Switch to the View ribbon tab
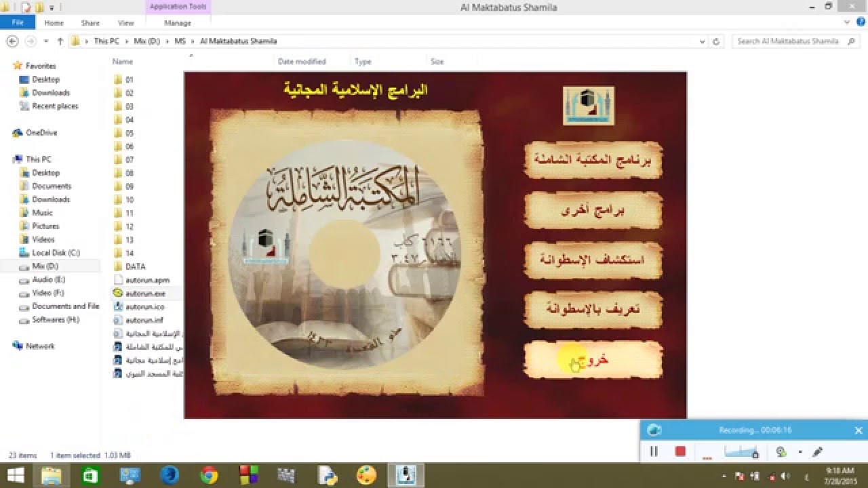The width and height of the screenshot is (868, 488). click(x=126, y=22)
